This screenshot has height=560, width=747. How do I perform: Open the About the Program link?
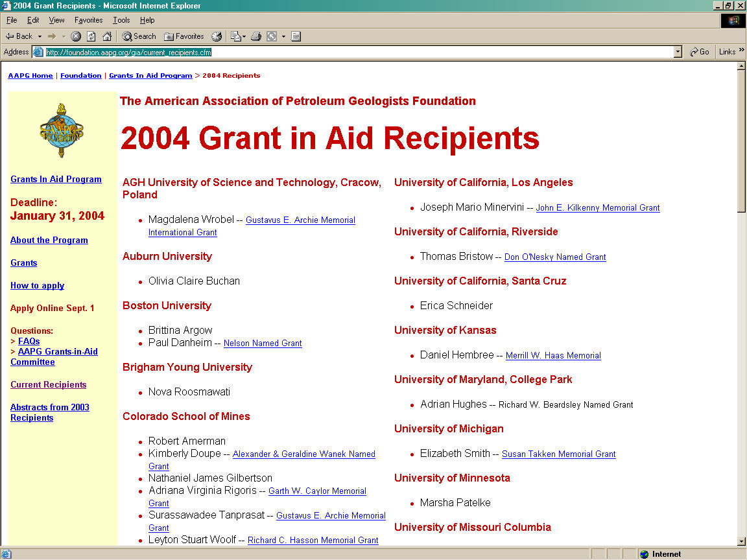pos(49,240)
